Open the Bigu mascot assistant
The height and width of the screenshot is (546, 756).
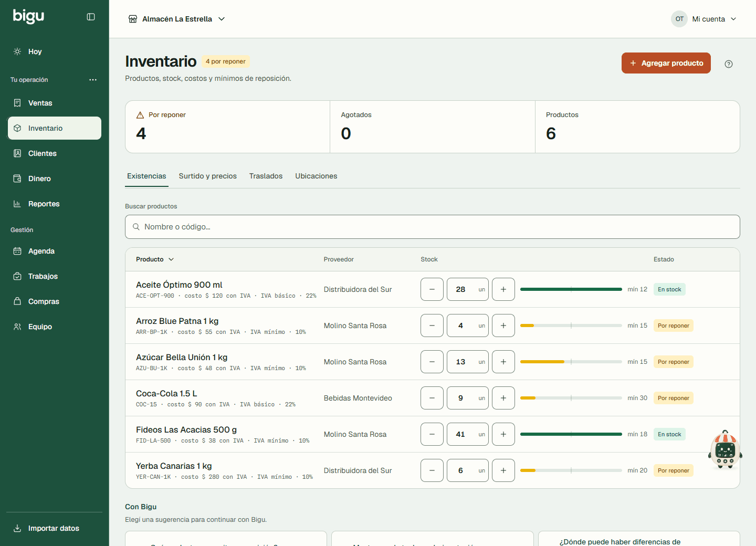pyautogui.click(x=725, y=449)
